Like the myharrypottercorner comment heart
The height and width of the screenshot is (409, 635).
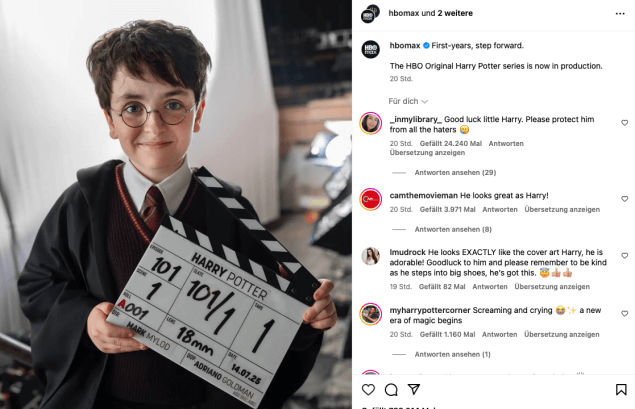pos(624,313)
